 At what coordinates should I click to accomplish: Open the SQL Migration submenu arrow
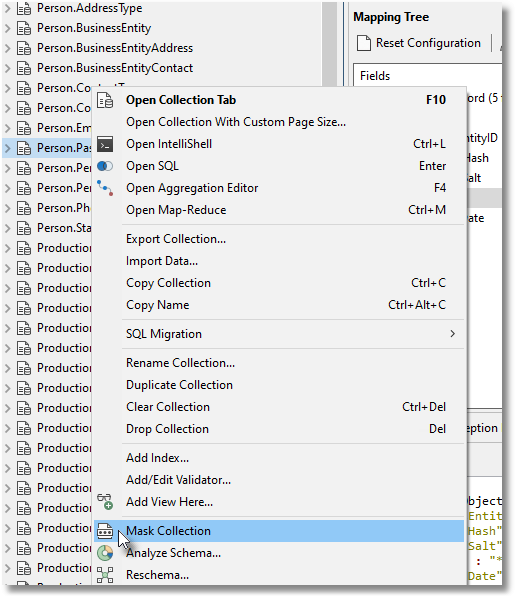coord(453,334)
